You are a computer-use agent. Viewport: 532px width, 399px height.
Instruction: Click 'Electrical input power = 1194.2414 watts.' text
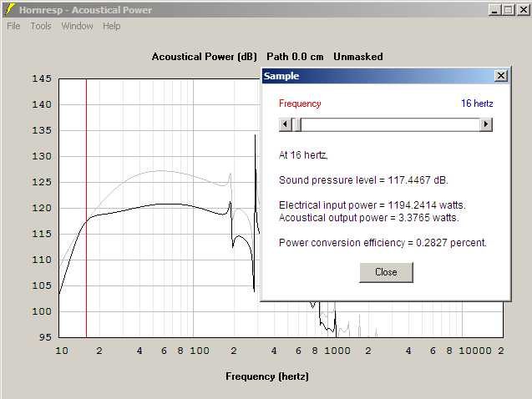372,205
